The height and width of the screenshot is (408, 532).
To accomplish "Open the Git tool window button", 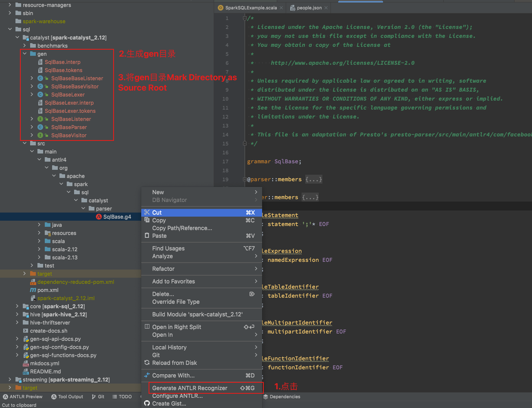I will (98, 397).
